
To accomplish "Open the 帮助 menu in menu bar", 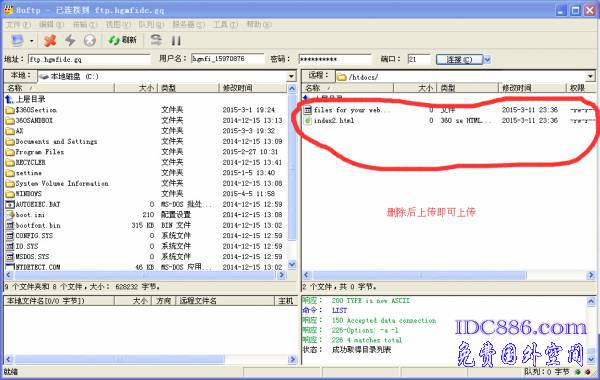I will point(259,24).
